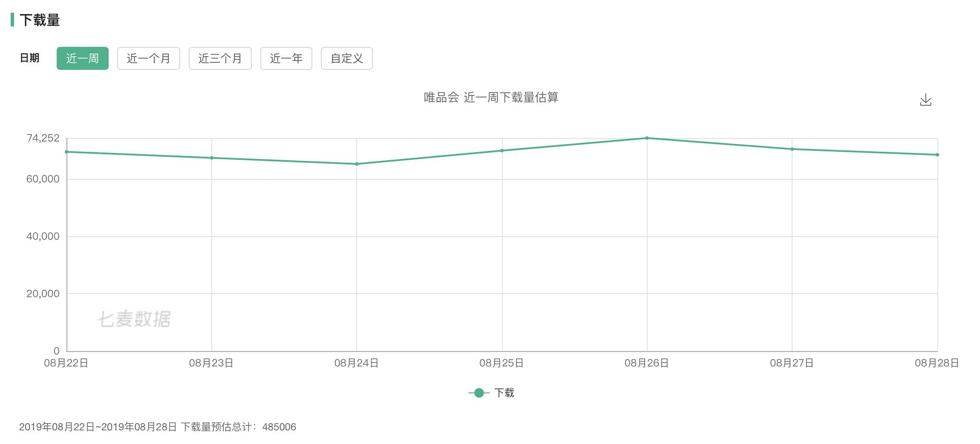
Task: Click the 08月26日 x-axis label
Action: (x=646, y=363)
